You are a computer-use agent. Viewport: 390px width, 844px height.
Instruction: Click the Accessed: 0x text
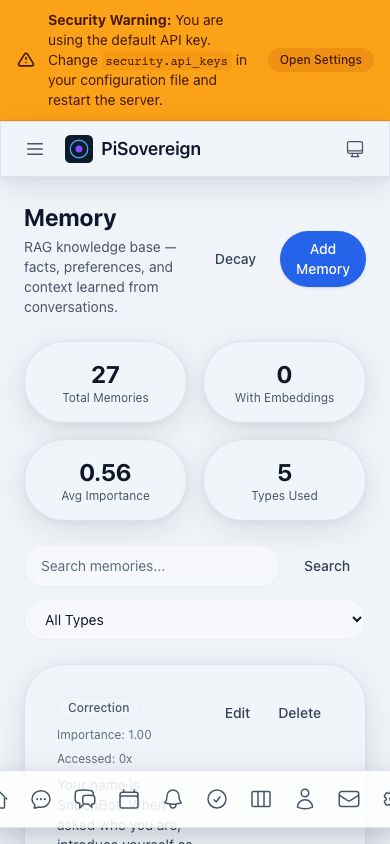coord(95,759)
